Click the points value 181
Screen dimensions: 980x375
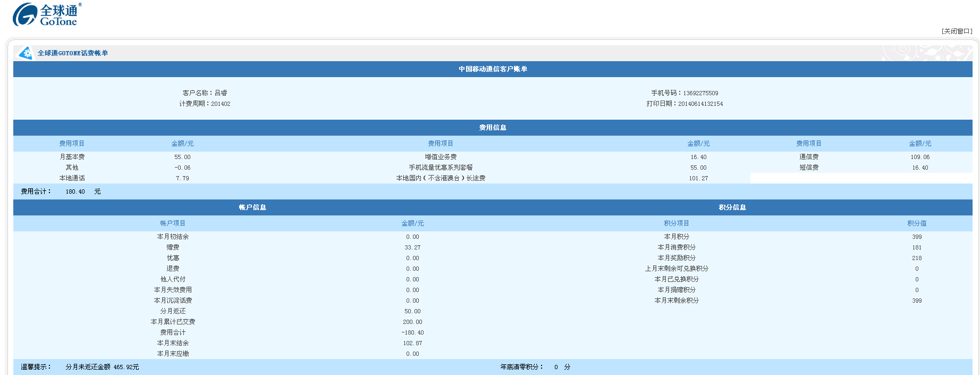pyautogui.click(x=917, y=247)
